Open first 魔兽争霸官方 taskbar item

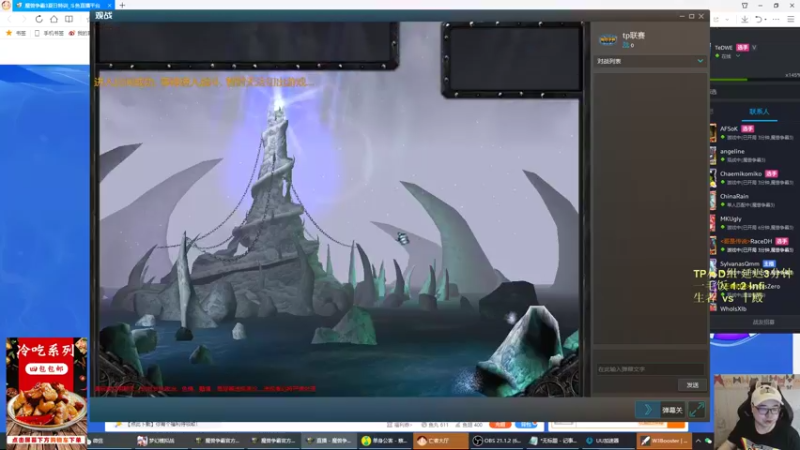[x=218, y=440]
